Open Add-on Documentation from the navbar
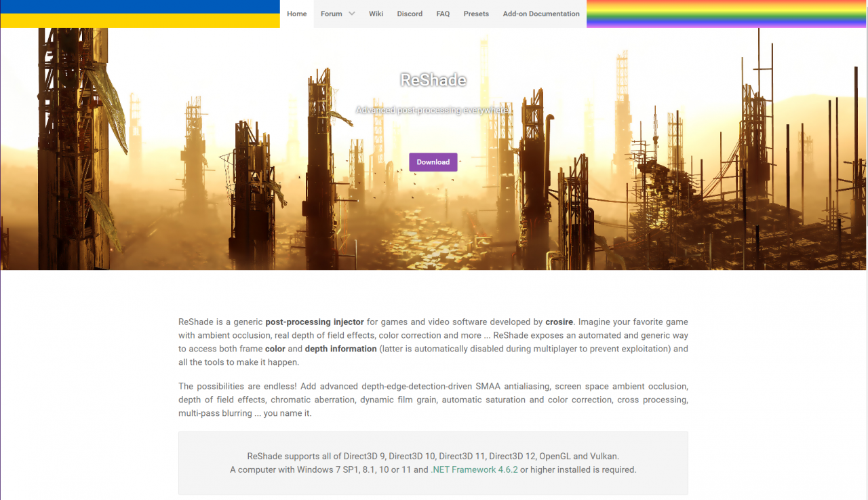Image resolution: width=868 pixels, height=500 pixels. coord(541,14)
